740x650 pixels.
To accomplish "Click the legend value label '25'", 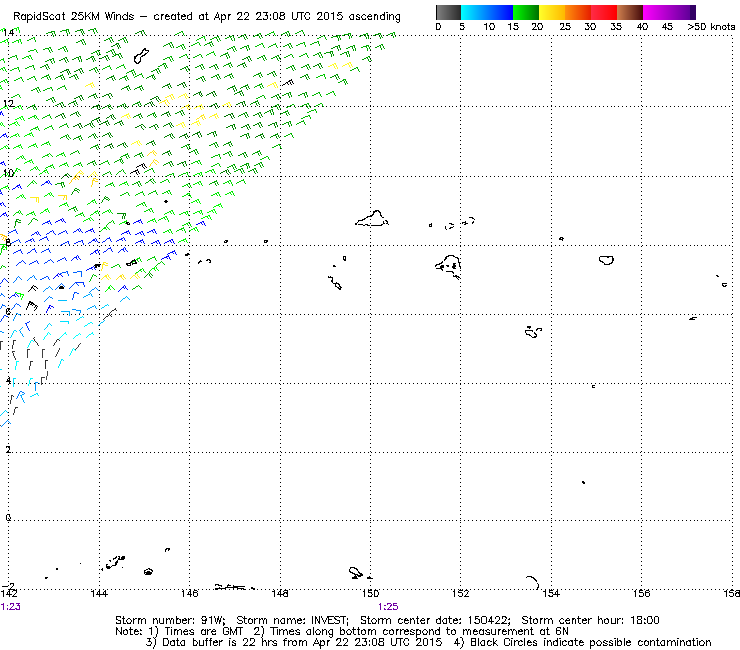I will pyautogui.click(x=565, y=27).
